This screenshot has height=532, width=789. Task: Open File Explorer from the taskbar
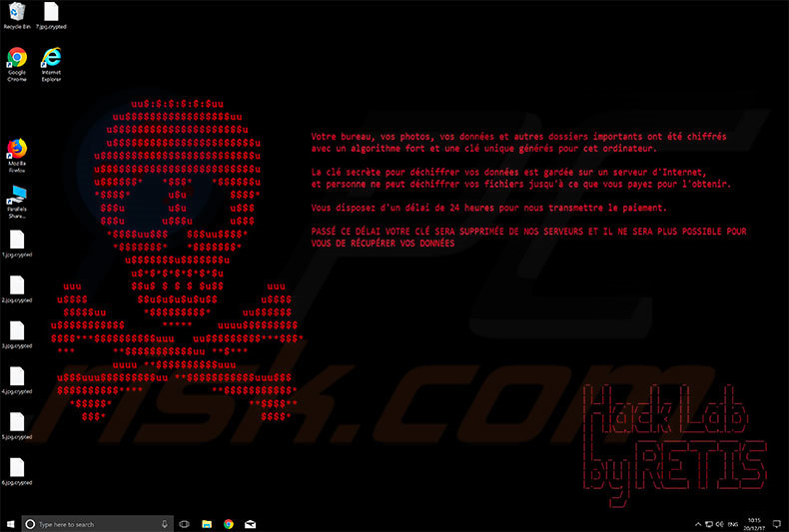(x=207, y=524)
